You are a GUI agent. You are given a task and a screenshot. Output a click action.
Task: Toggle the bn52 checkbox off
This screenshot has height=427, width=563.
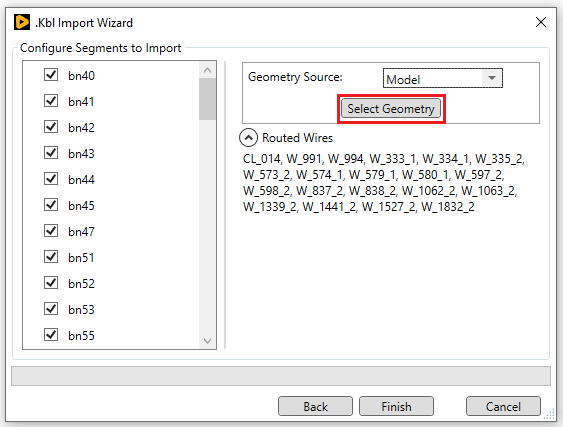(51, 283)
